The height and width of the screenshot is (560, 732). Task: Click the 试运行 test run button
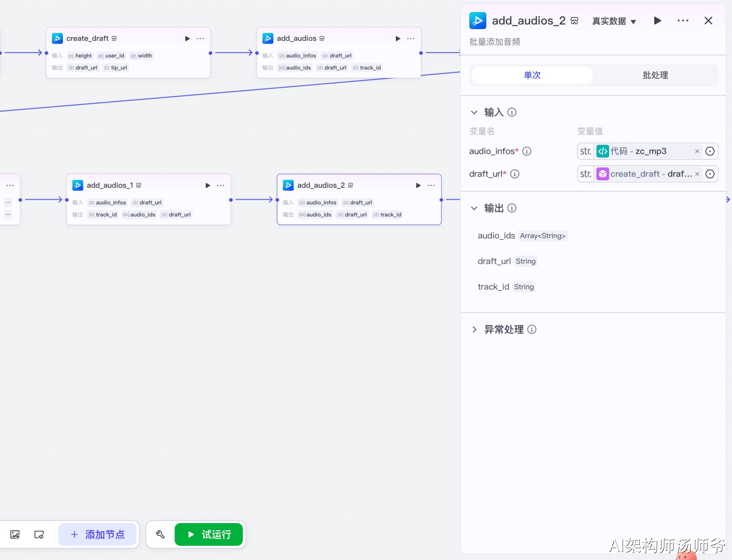209,535
